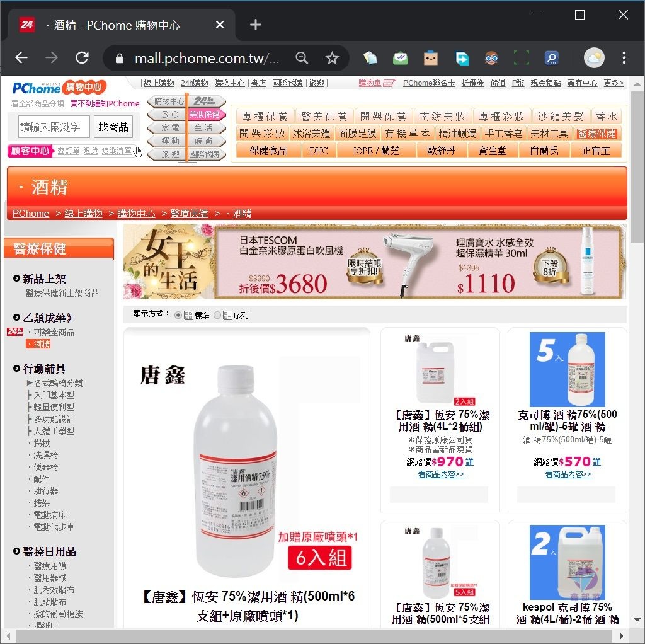Reload the page with refresh icon

(x=83, y=58)
